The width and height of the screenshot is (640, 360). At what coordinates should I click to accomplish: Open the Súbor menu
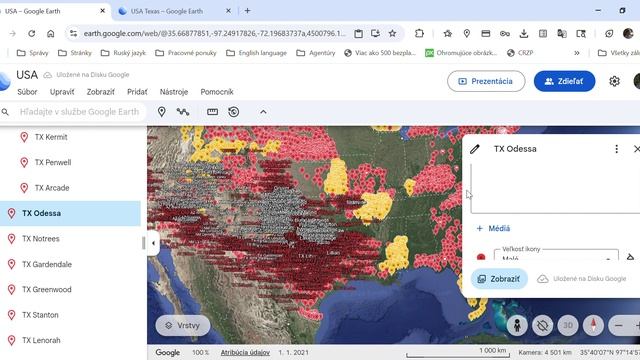point(27,92)
